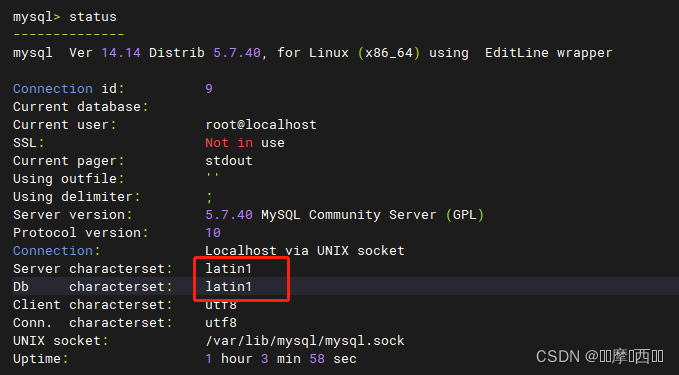The height and width of the screenshot is (375, 679).
Task: Click the 'Connection:' label above Server characterset
Action: point(56,251)
